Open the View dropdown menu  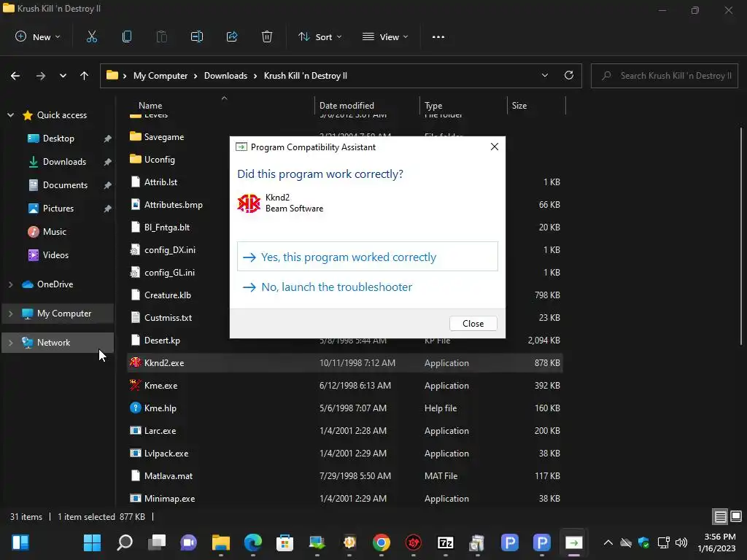(385, 36)
